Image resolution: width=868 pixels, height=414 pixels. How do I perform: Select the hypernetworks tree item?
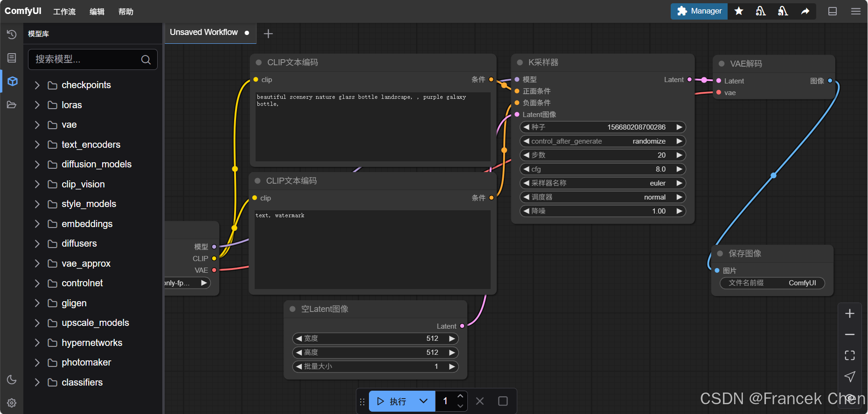(x=92, y=343)
